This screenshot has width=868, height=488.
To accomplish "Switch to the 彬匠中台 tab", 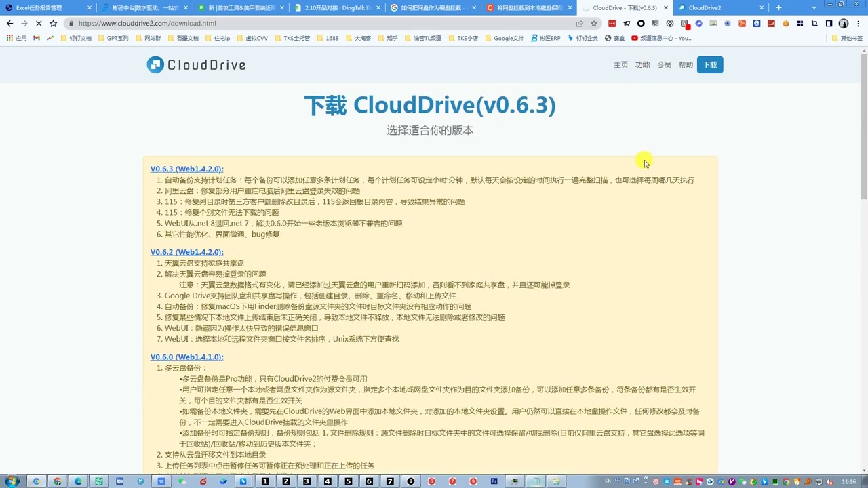I will [x=144, y=8].
